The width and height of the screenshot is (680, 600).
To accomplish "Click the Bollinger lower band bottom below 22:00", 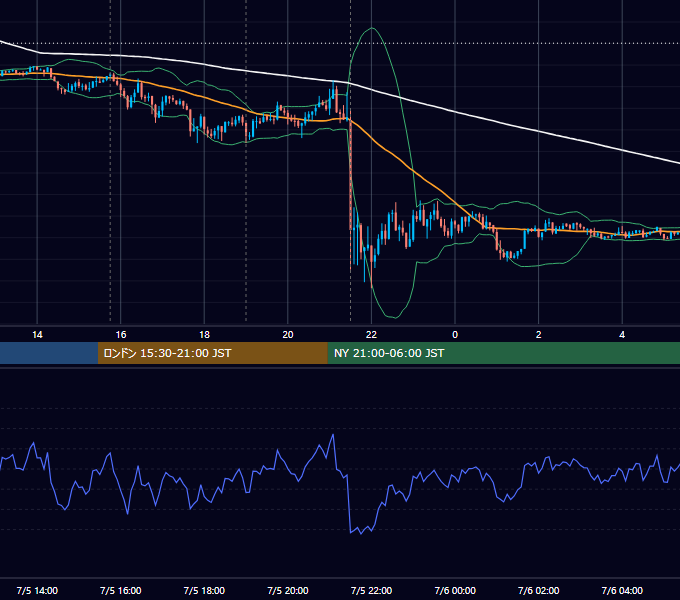I will 395,317.
